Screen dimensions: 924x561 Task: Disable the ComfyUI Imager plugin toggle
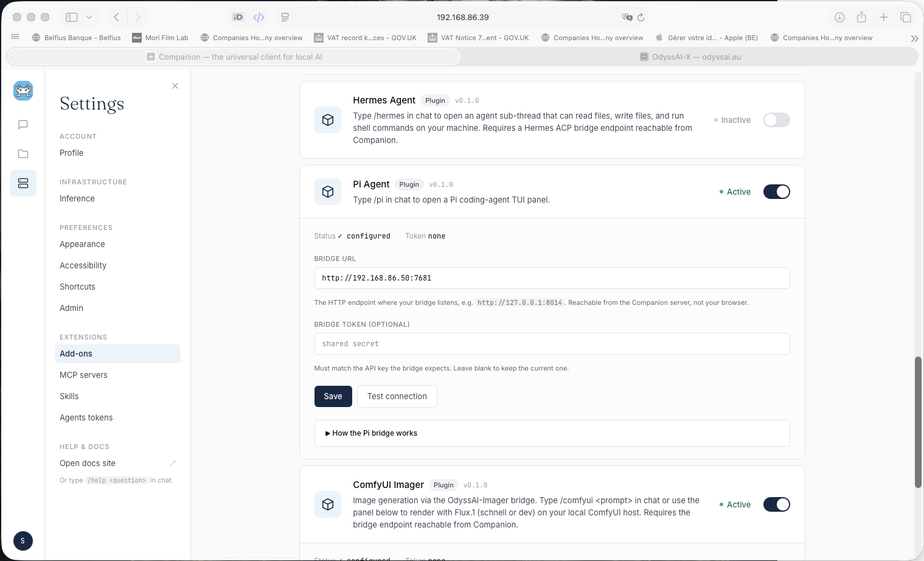point(777,504)
